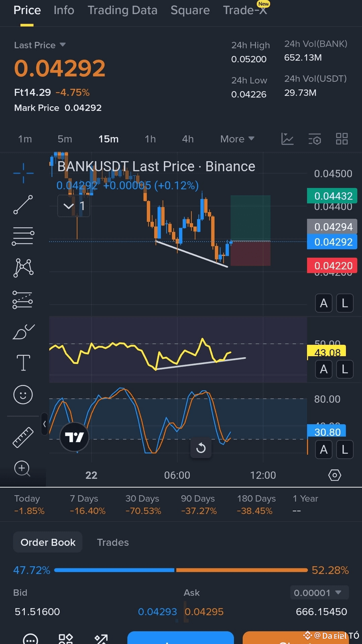Expand the Last Price dropdown
The image size is (362, 644).
point(40,45)
